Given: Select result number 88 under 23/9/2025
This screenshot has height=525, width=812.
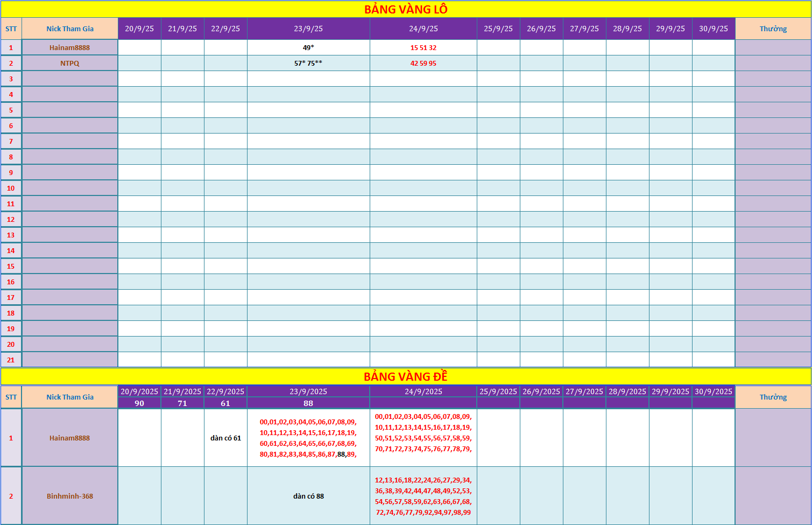Looking at the screenshot, I should pyautogui.click(x=308, y=403).
